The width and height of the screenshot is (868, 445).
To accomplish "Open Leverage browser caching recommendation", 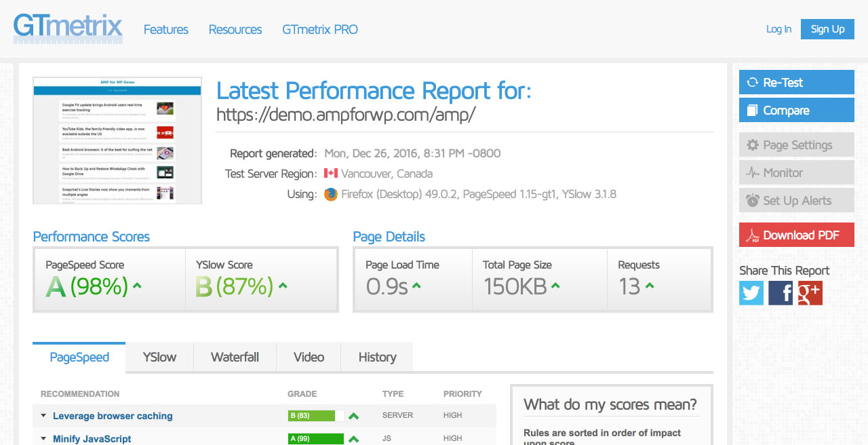I will pos(113,416).
